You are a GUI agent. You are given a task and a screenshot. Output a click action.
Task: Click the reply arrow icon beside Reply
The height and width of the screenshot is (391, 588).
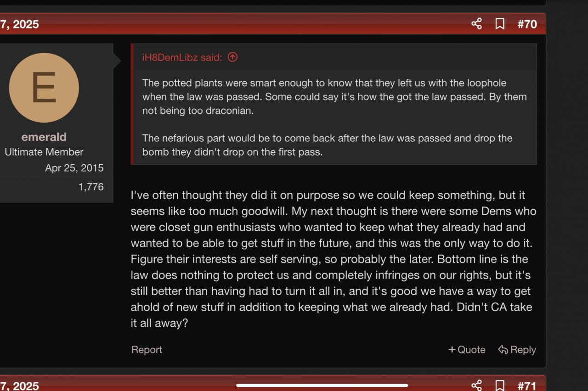click(503, 350)
